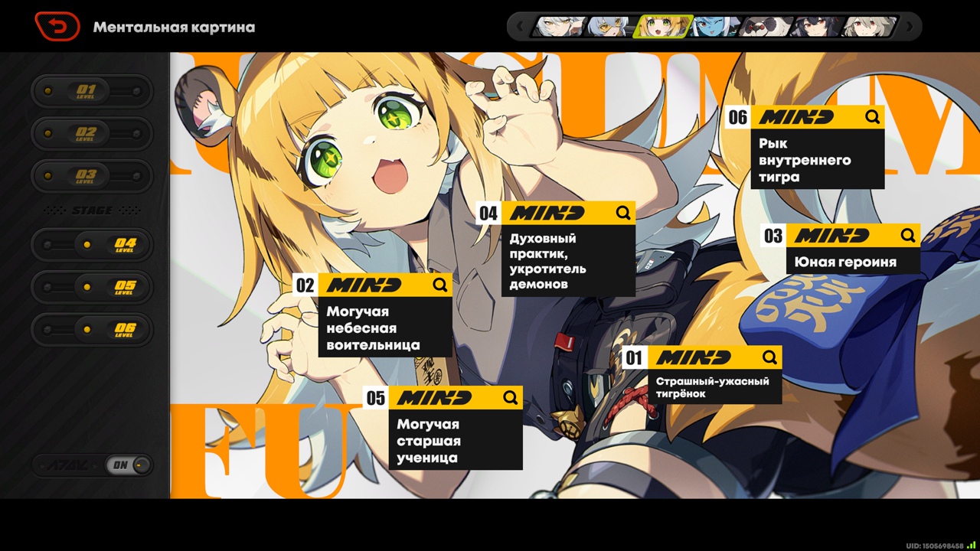This screenshot has width=980, height=551.
Task: Switch off the ON toggle at bottom left
Action: coord(129,465)
